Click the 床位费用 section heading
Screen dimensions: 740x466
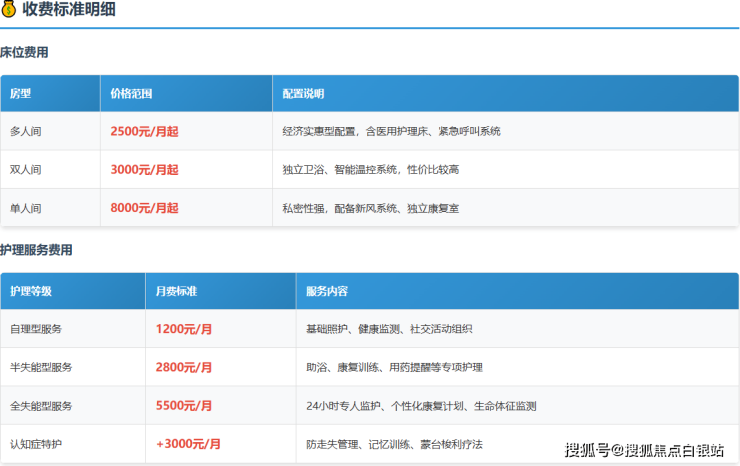click(24, 52)
